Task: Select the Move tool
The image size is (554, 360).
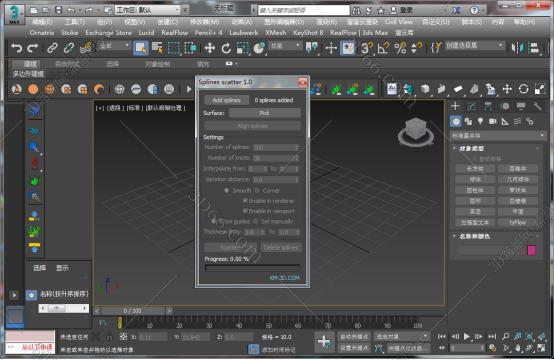Action: pos(210,48)
